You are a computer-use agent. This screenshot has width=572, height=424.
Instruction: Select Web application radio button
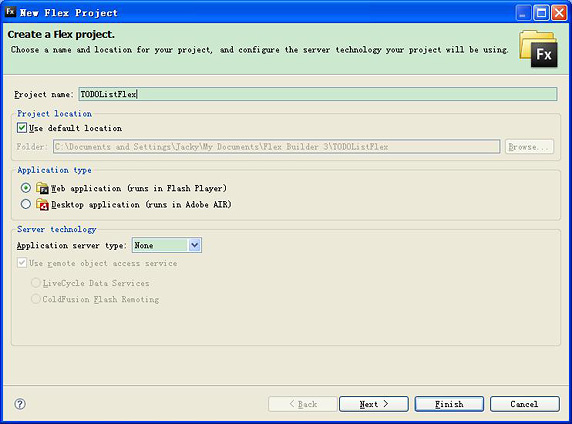coord(26,188)
